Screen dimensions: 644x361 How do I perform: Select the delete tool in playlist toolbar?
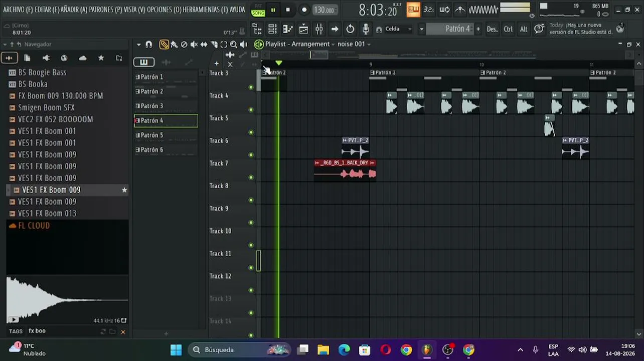coord(184,45)
